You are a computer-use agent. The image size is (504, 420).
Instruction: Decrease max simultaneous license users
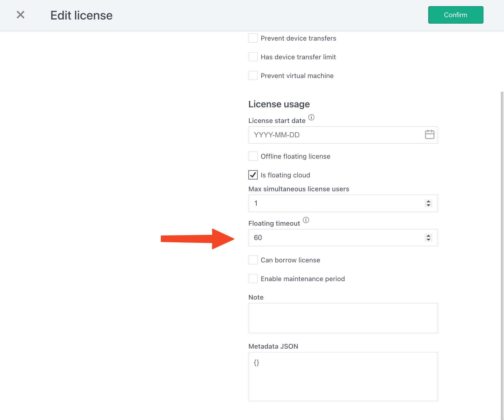428,205
